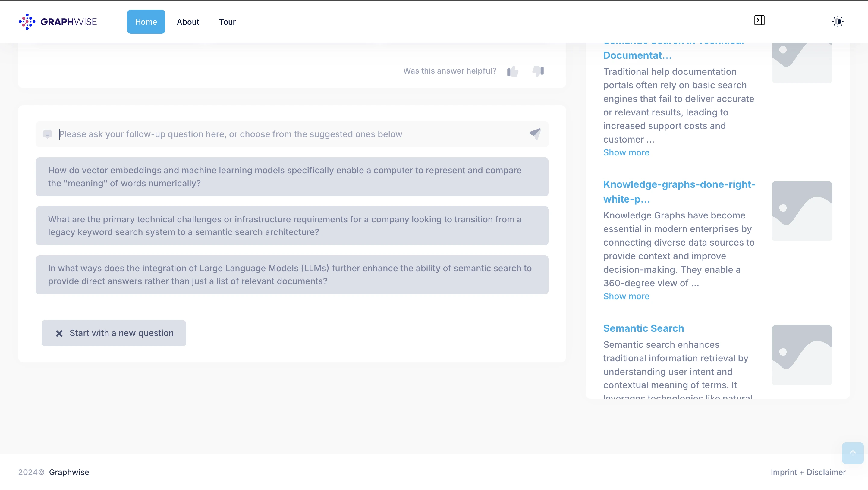Focus the follow-up question input field
Viewport: 868px width, 490px height.
(x=290, y=134)
